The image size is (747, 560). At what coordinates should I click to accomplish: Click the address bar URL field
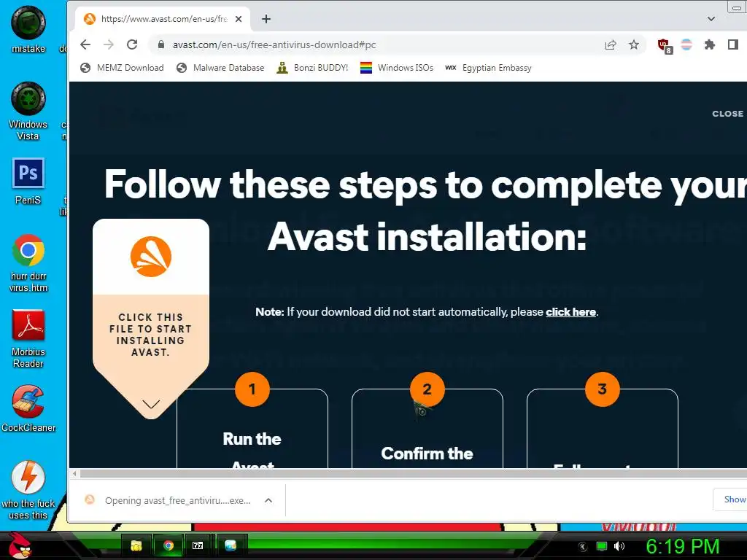coord(381,44)
